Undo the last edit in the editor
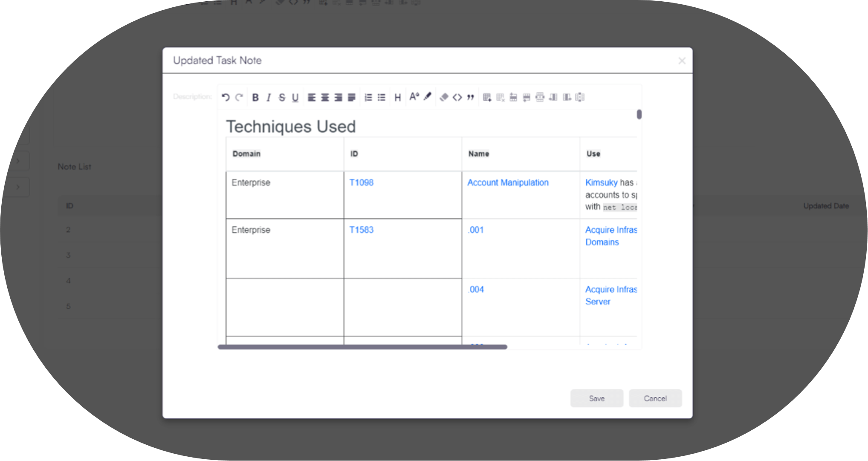This screenshot has width=868, height=461. tap(226, 97)
